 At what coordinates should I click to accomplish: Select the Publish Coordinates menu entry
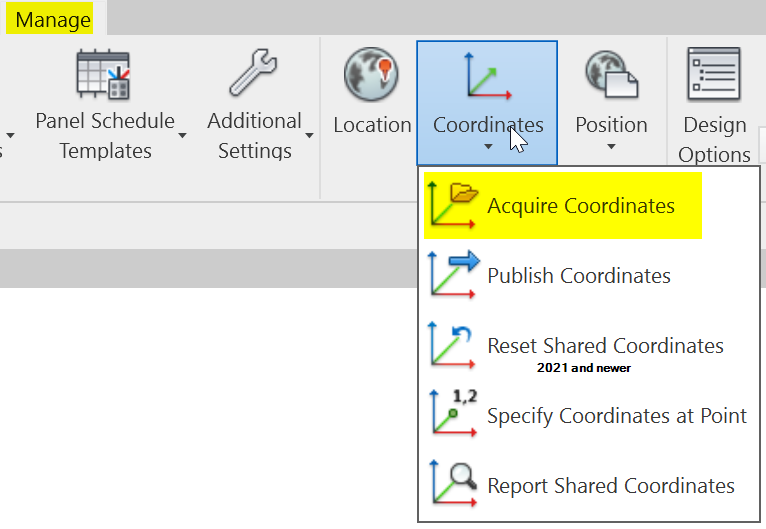(x=579, y=276)
